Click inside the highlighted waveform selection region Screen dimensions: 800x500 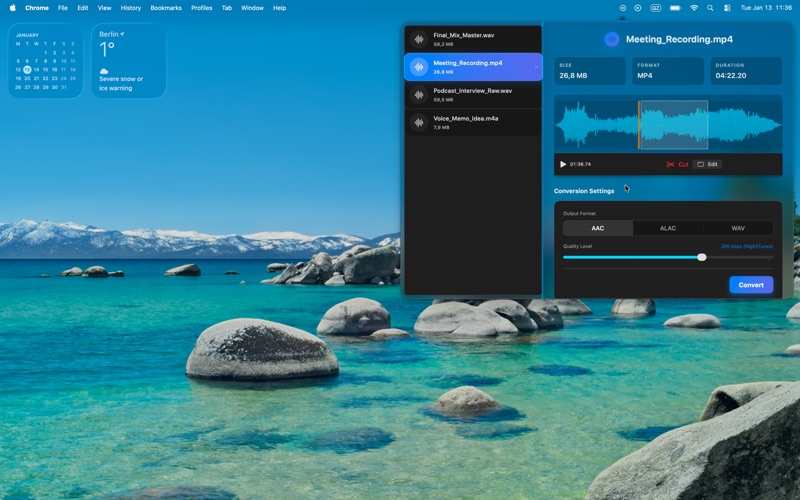(674, 125)
